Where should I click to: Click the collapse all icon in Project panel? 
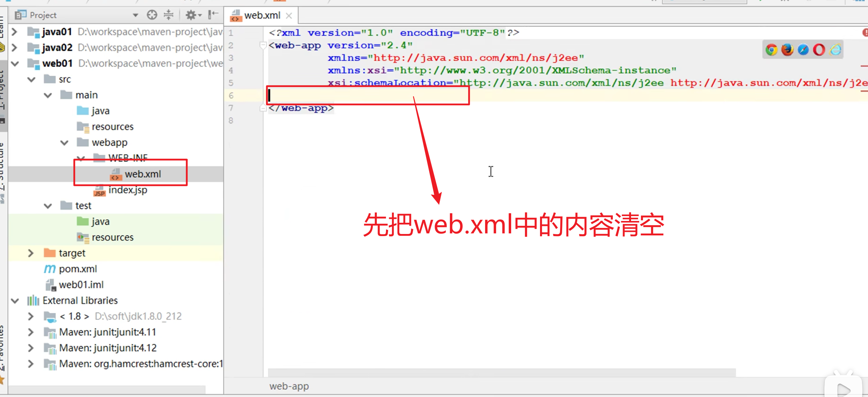169,15
